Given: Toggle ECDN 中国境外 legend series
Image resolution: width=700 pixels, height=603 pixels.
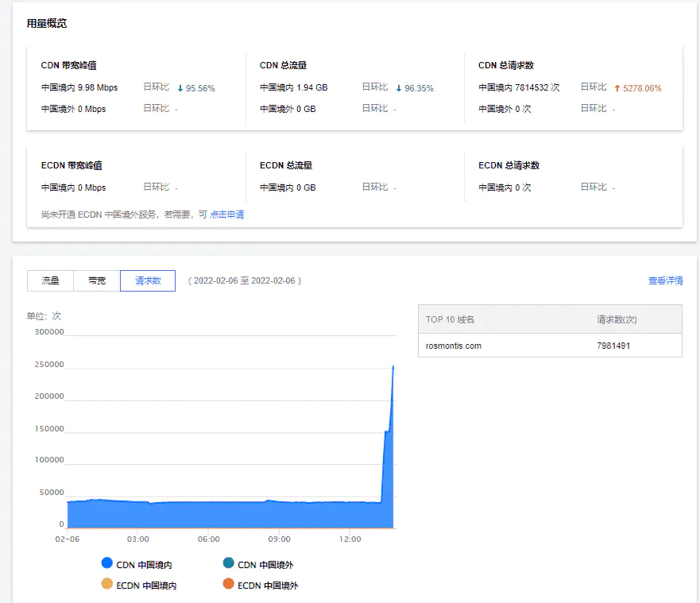Looking at the screenshot, I should [x=261, y=585].
